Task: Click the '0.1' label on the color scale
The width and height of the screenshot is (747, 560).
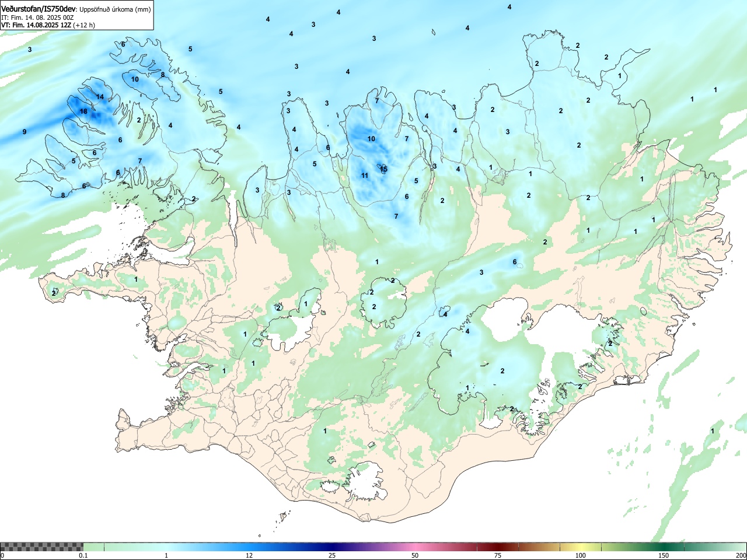Action: (x=83, y=555)
